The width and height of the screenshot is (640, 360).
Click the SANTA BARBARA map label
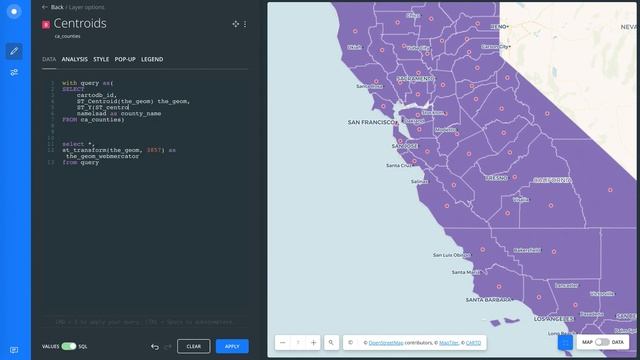pos(489,300)
